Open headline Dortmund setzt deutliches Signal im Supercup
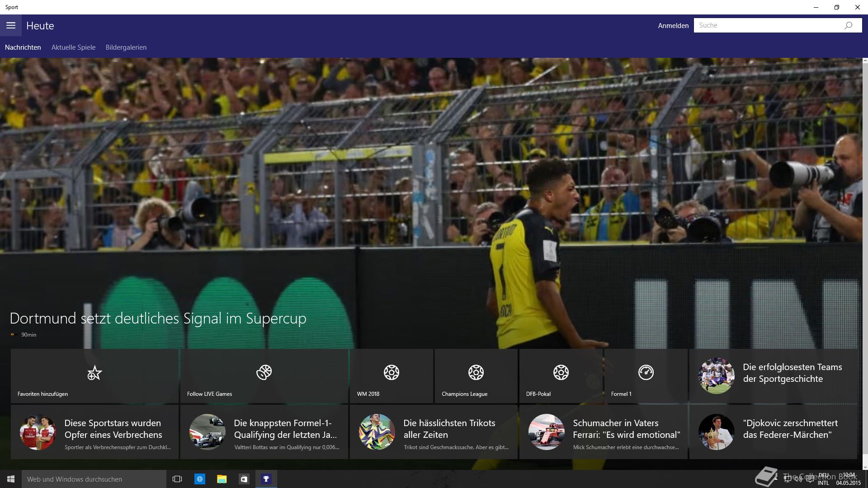Viewport: 868px width, 488px height. point(158,319)
